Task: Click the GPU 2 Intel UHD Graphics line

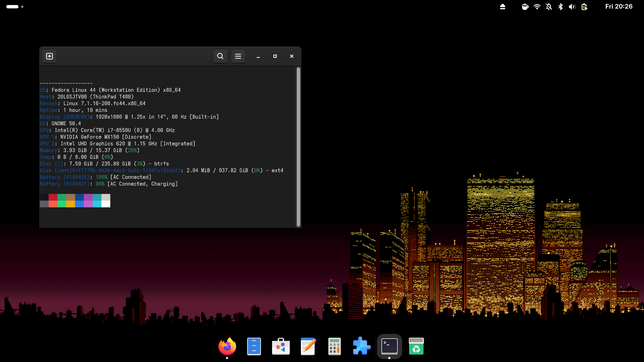Action: point(118,144)
